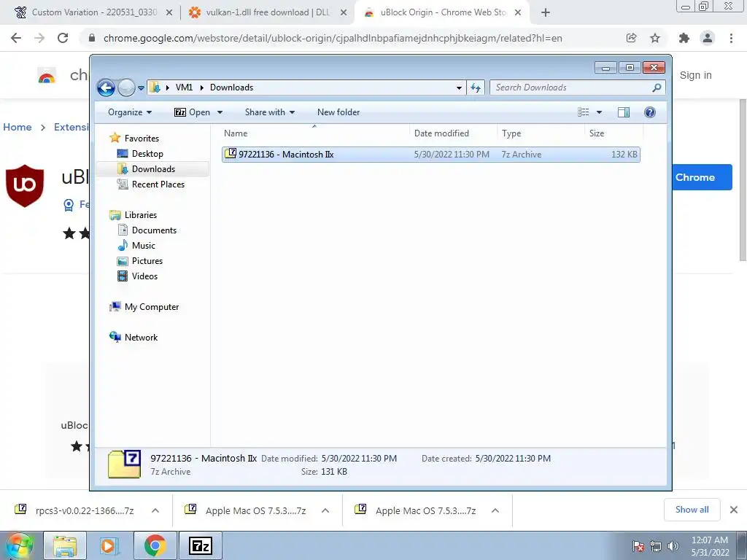This screenshot has height=560, width=747.
Task: Open the Chrome three-dot menu
Action: [x=731, y=38]
